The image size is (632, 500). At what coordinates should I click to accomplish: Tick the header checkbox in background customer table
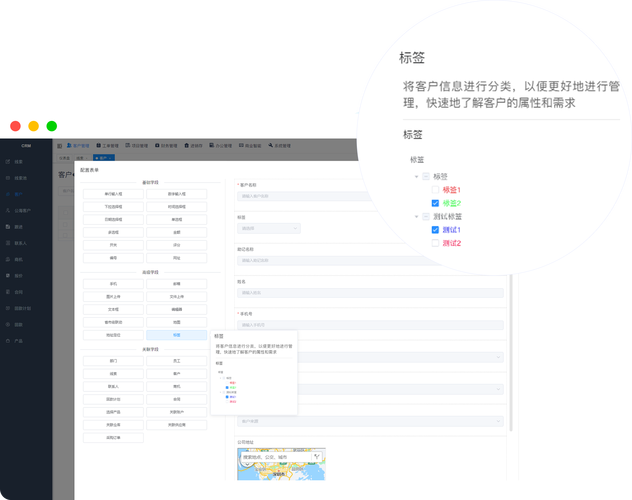coord(65,213)
